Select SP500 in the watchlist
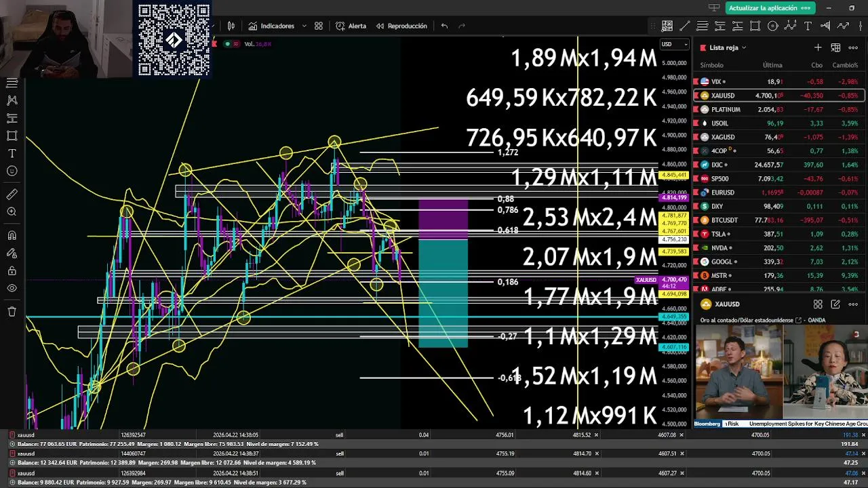 [x=778, y=178]
